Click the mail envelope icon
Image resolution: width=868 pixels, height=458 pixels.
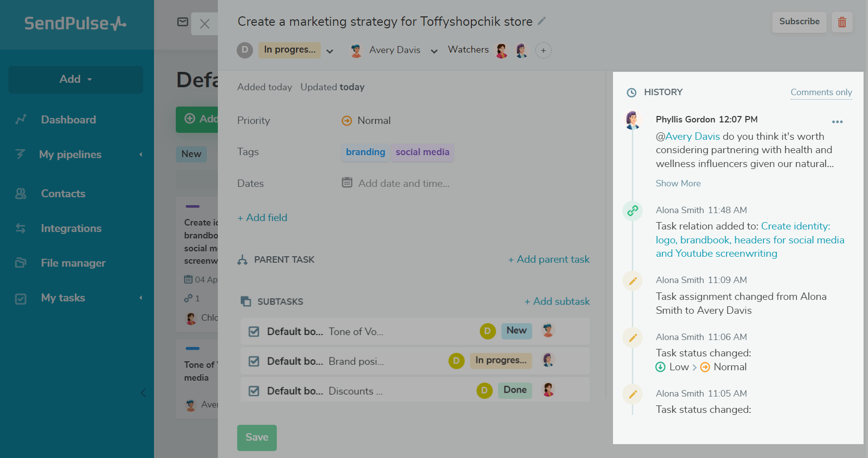pyautogui.click(x=183, y=22)
